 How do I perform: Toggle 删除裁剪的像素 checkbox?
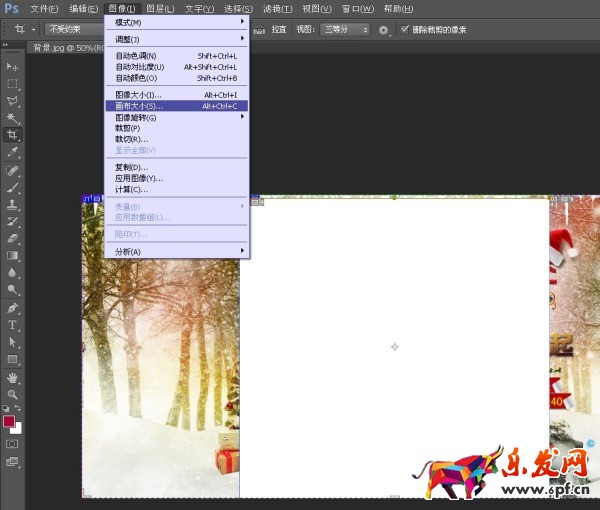(x=405, y=30)
